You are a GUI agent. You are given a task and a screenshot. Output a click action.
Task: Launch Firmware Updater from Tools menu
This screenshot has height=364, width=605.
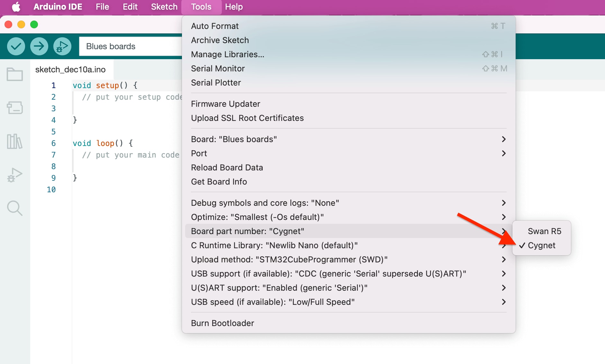349,104
